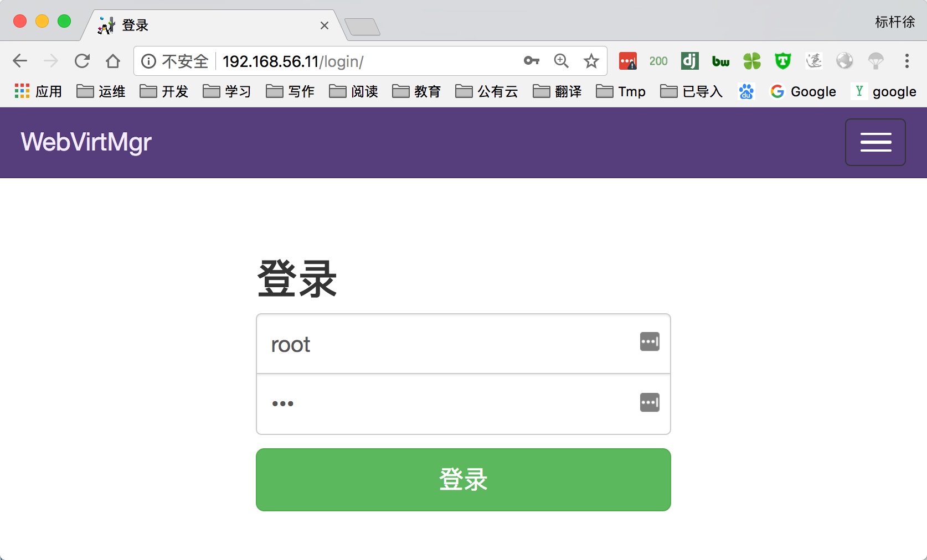Open the 翻译 bookmarks folder
The width and height of the screenshot is (927, 560).
tap(557, 91)
